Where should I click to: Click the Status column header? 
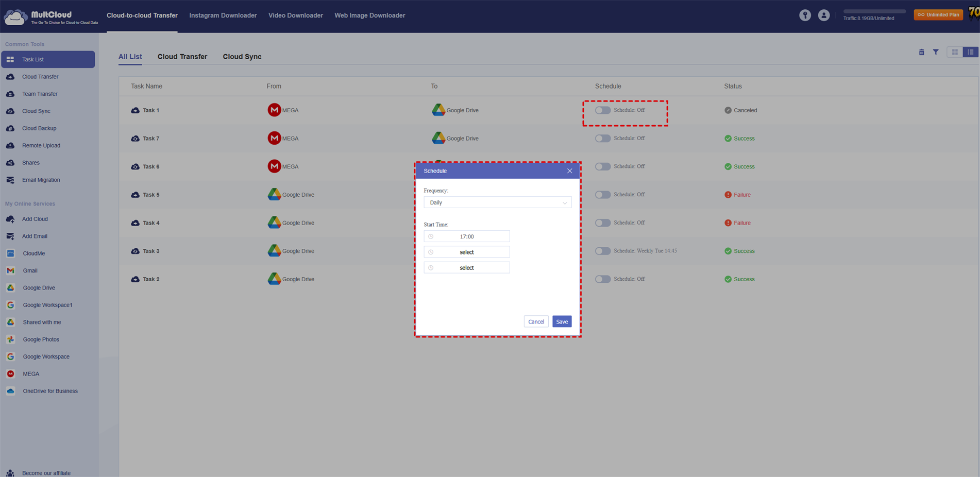point(733,86)
